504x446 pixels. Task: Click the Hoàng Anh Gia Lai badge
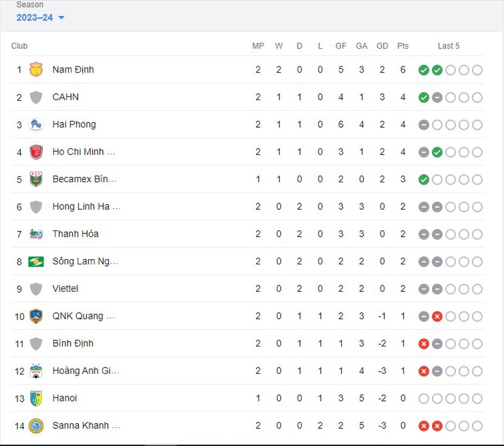click(x=36, y=371)
